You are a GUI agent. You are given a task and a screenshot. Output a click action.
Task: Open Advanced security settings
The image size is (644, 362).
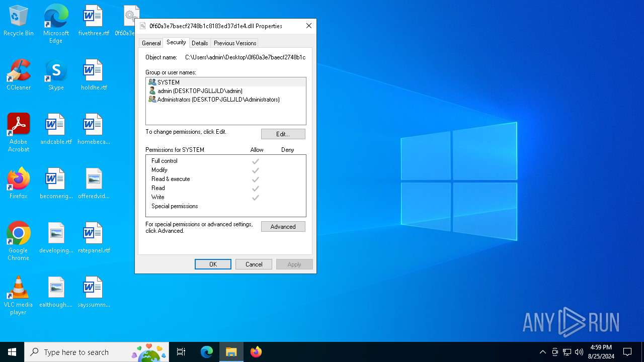(x=283, y=227)
